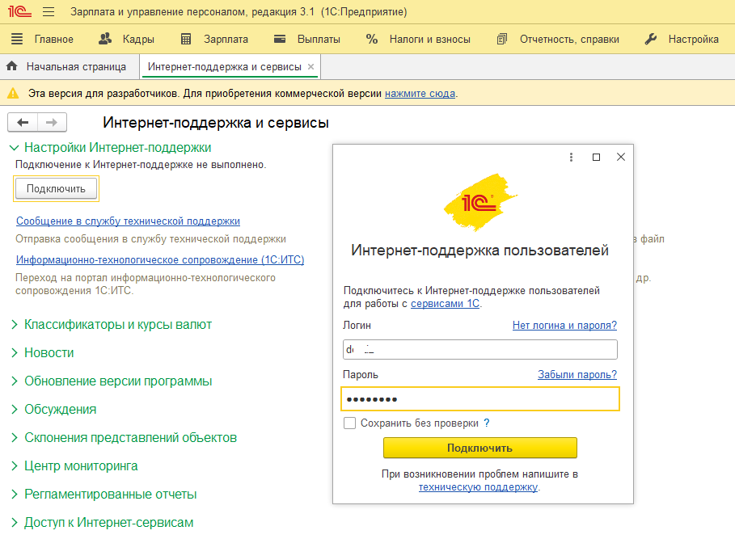Click the Кадры people icon
This screenshot has width=735, height=560.
coord(105,39)
